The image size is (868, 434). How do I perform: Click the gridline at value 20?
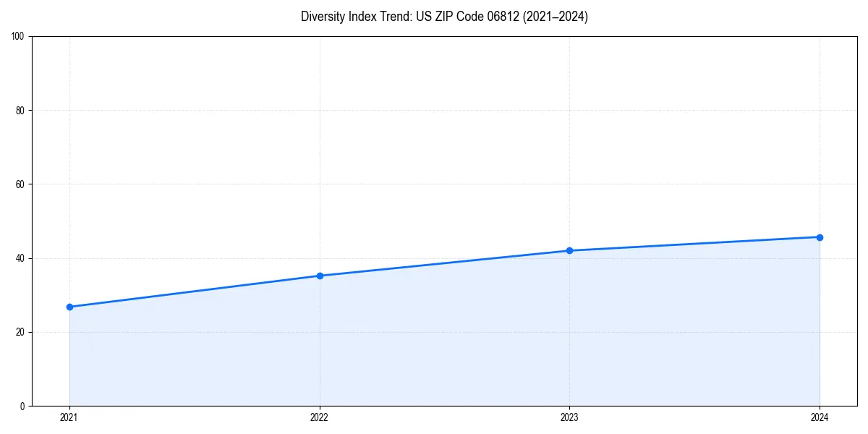pyautogui.click(x=434, y=328)
